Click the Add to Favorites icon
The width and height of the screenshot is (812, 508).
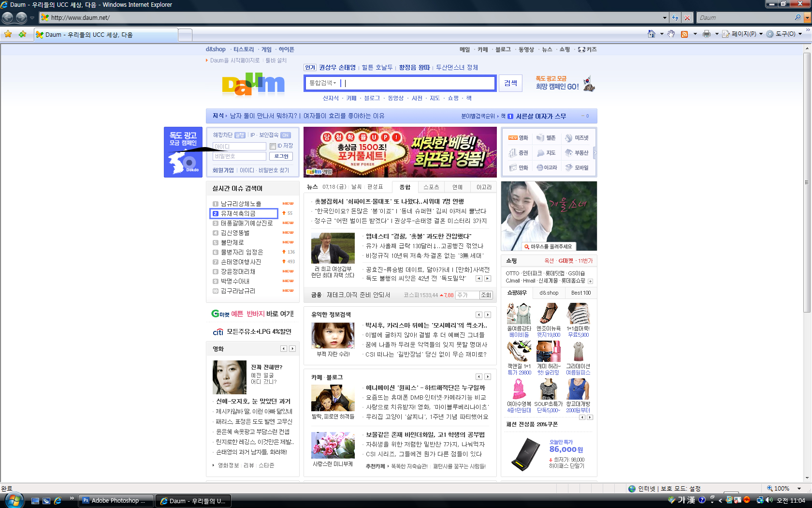click(22, 34)
